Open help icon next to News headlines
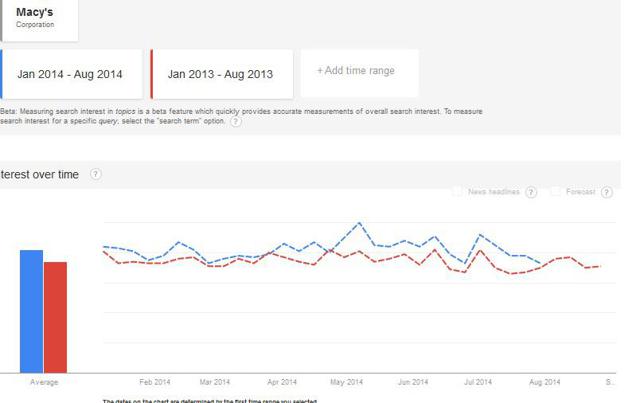 (x=531, y=192)
